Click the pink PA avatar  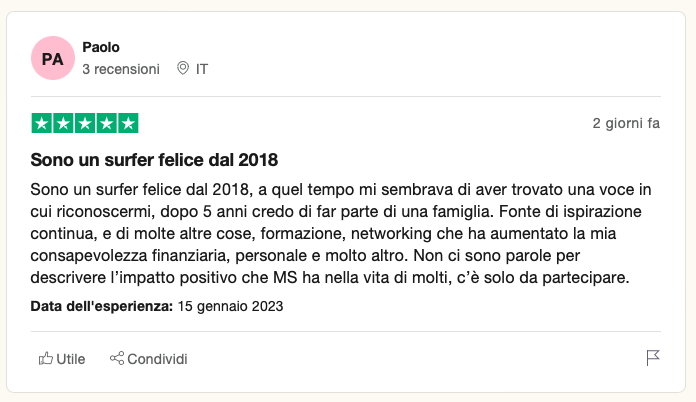coord(52,59)
